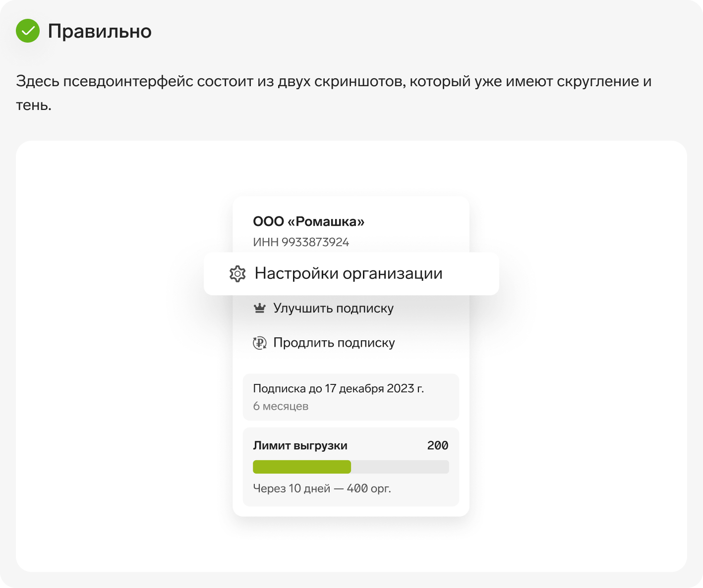Click the subscription until 17 декабря 2023 block
703x588 pixels.
(351, 397)
